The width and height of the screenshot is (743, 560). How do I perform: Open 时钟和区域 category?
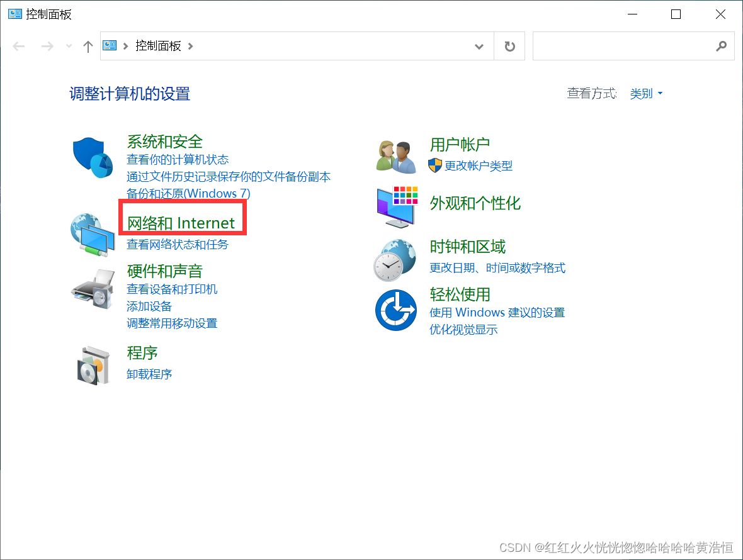coord(467,247)
